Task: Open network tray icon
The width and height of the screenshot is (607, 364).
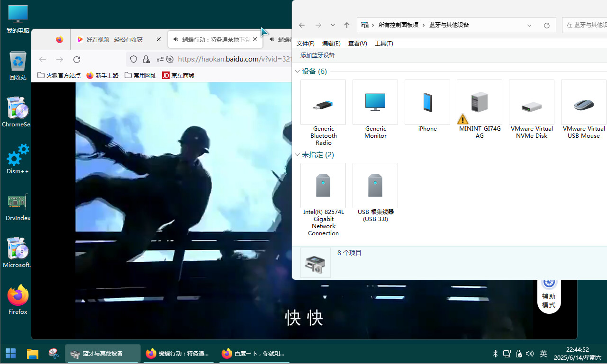Action: 507,354
